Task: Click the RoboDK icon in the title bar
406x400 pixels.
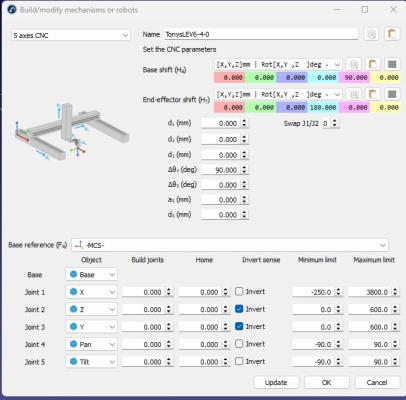Action: (x=12, y=10)
